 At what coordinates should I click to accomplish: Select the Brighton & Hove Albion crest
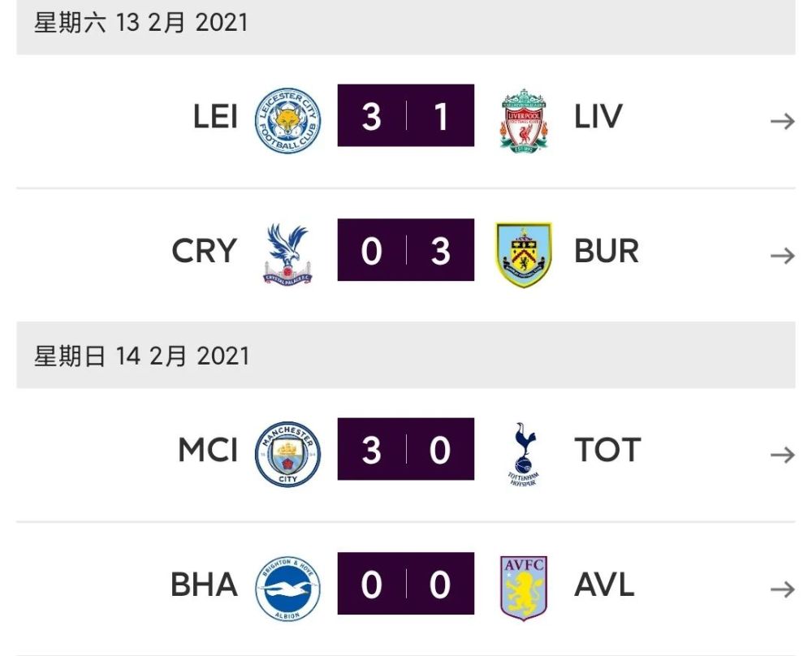288,588
